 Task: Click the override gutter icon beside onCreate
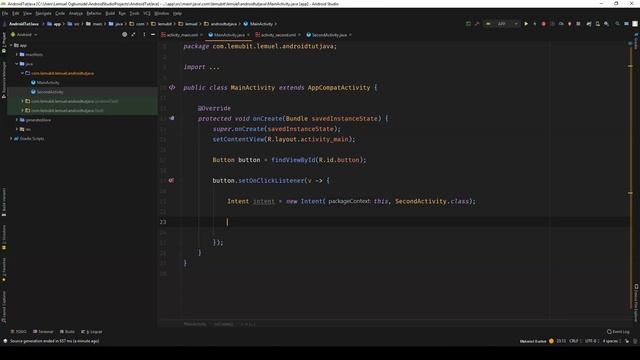(x=172, y=118)
